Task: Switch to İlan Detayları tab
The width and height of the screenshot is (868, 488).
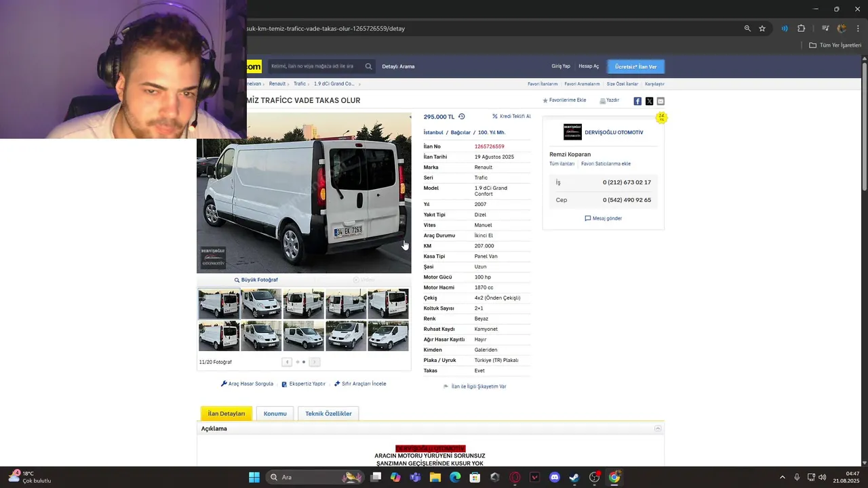Action: [x=226, y=413]
